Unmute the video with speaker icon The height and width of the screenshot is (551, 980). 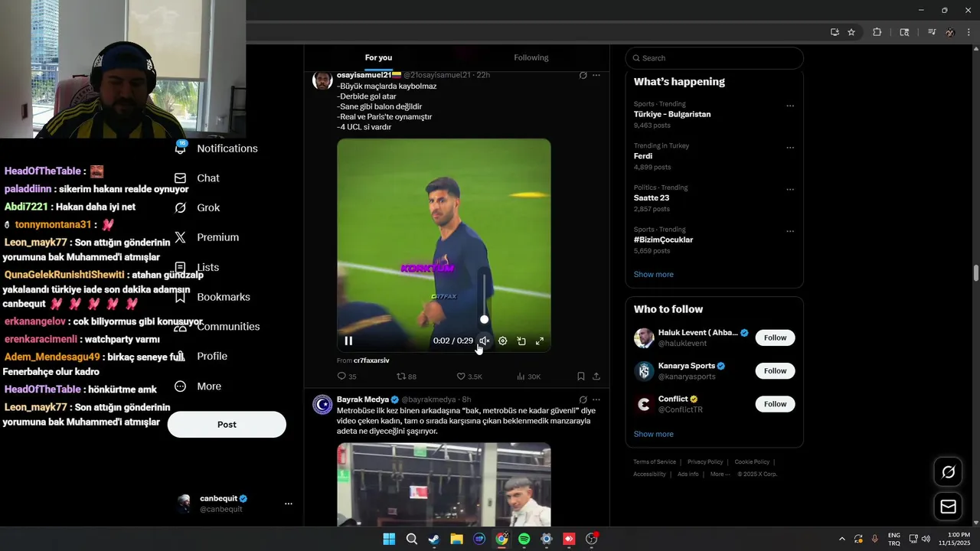coord(484,341)
